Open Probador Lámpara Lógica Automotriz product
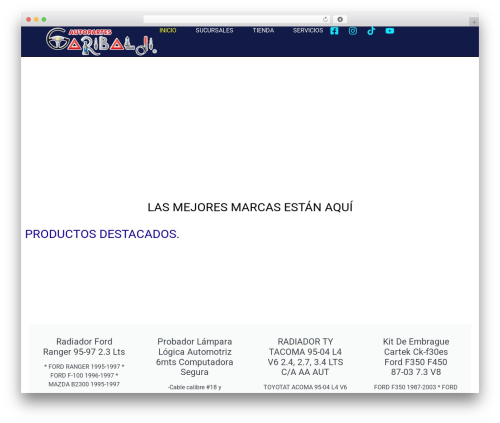The image size is (500, 423). pos(195,357)
